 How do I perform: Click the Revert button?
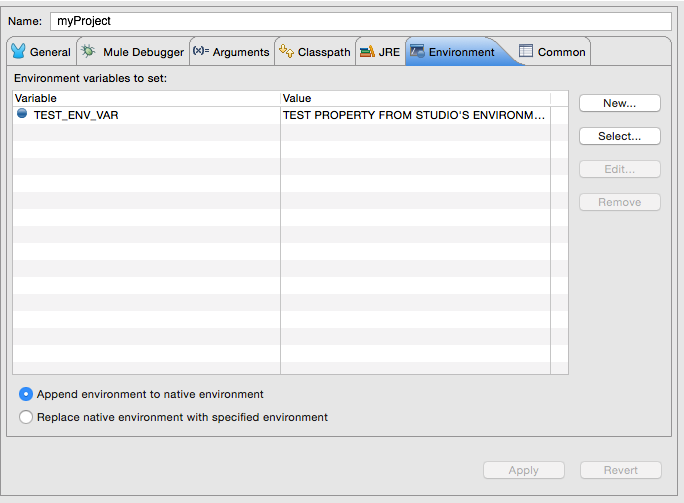coord(619,470)
